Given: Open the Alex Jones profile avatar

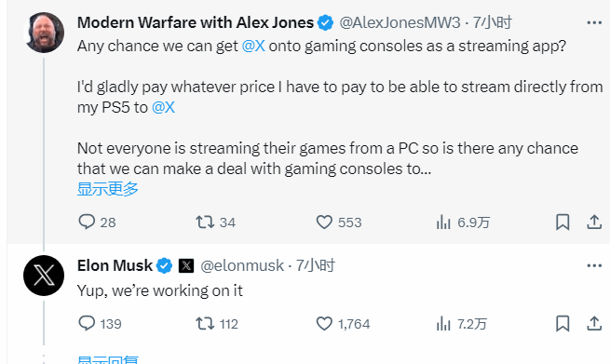Looking at the screenshot, I should 44,33.
